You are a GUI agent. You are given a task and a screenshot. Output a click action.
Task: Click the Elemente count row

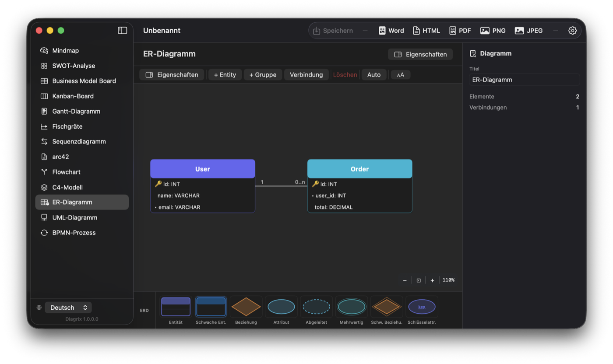pyautogui.click(x=524, y=96)
